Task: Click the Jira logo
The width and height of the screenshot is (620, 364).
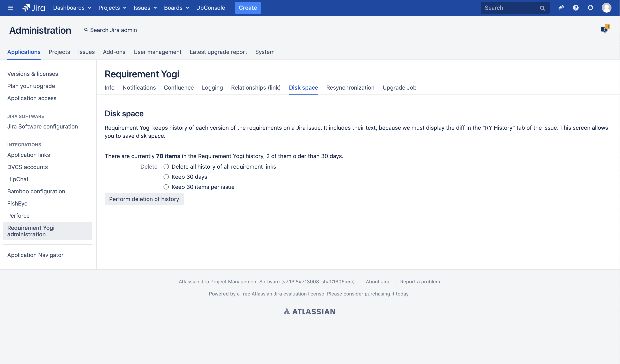Action: click(x=34, y=8)
